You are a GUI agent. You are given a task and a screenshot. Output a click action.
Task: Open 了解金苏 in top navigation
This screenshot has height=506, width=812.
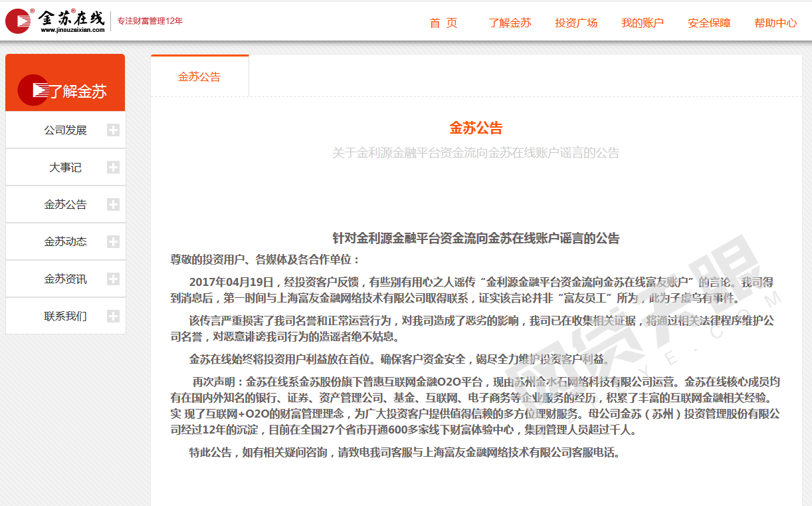click(510, 23)
